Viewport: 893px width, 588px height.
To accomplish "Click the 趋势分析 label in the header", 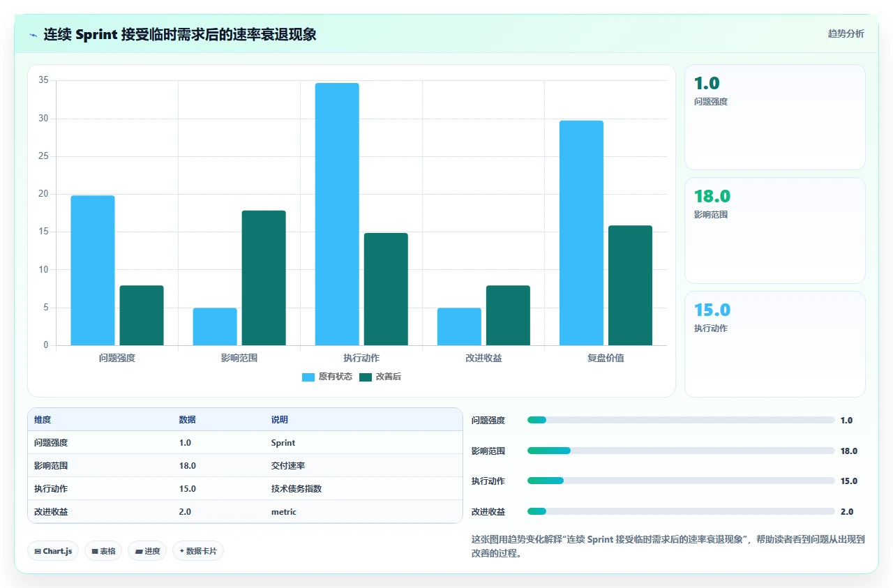I will (846, 33).
